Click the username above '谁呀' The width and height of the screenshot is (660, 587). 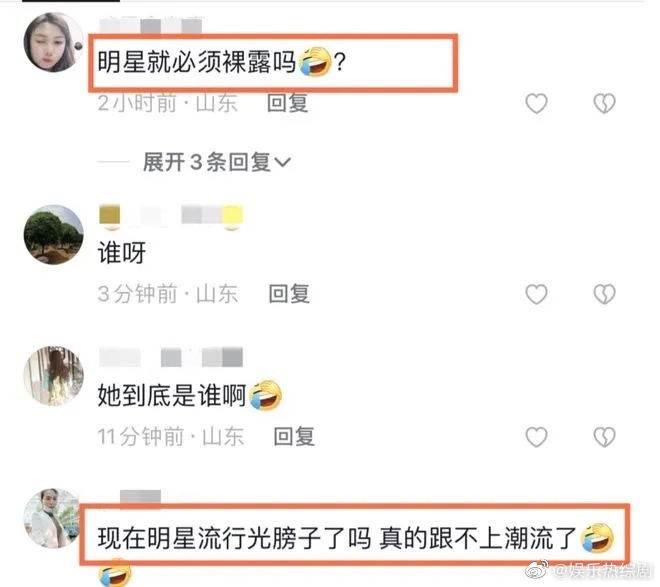[x=171, y=215]
